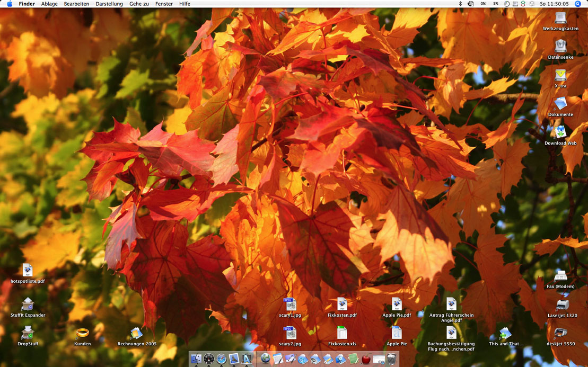Open the Ablage menu
The height and width of the screenshot is (367, 588).
pos(49,4)
